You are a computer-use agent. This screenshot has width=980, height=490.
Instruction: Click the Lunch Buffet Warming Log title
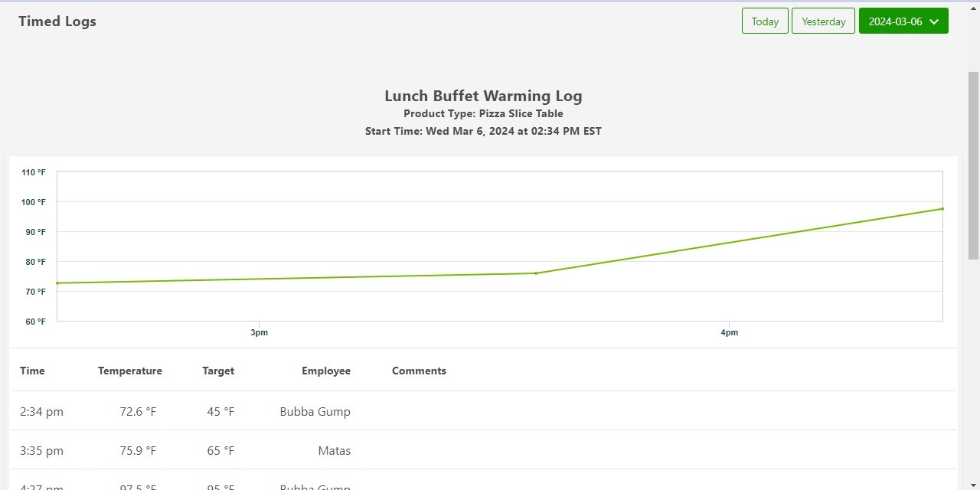point(483,96)
